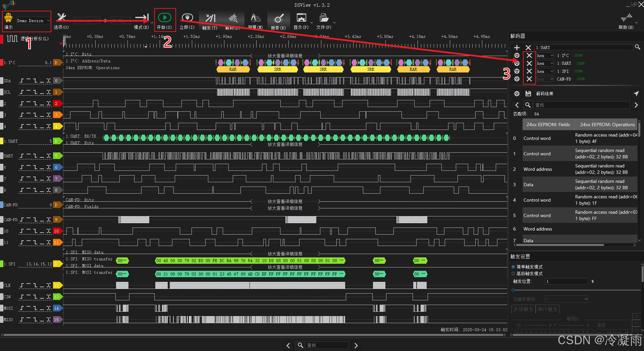Click the decoder name field showing 1:UART

[584, 48]
